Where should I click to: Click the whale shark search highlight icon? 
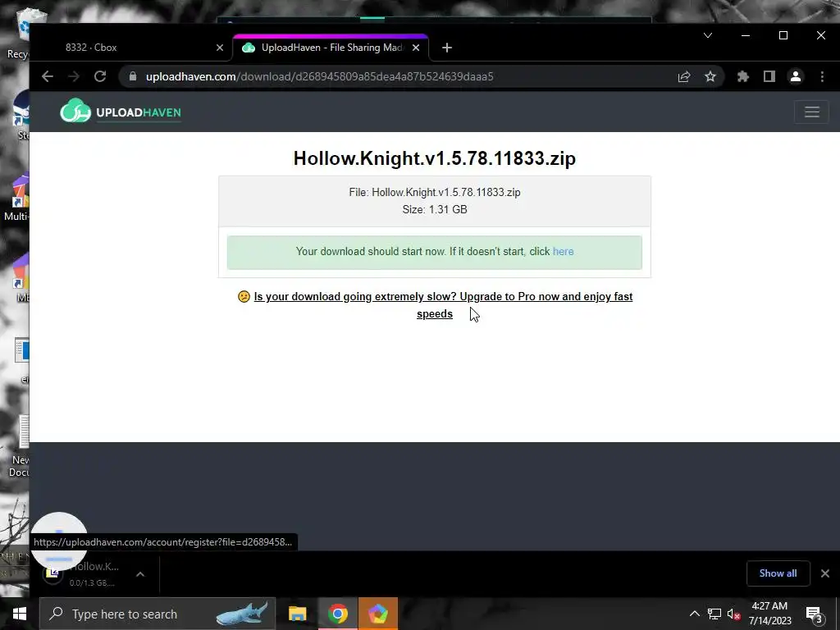[242, 614]
